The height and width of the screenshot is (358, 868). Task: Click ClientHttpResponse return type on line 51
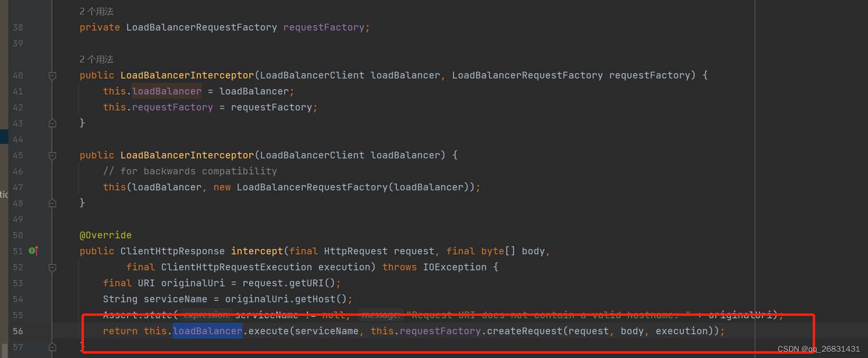(173, 251)
